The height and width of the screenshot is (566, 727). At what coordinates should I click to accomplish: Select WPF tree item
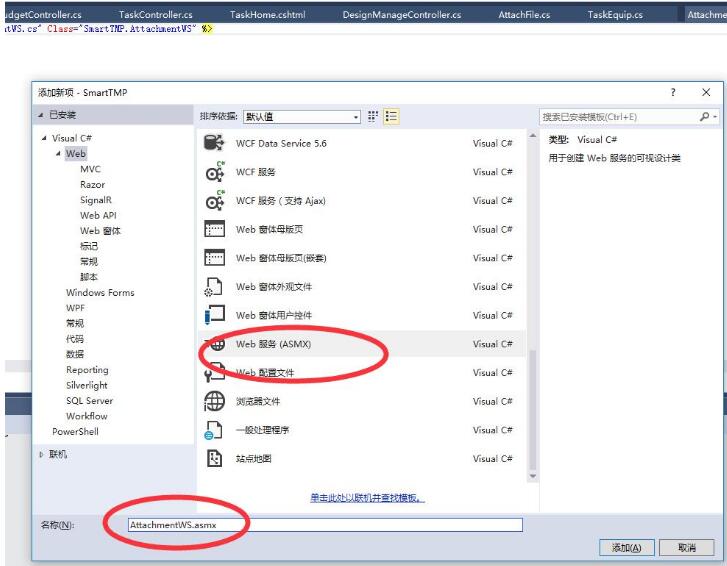[x=76, y=308]
